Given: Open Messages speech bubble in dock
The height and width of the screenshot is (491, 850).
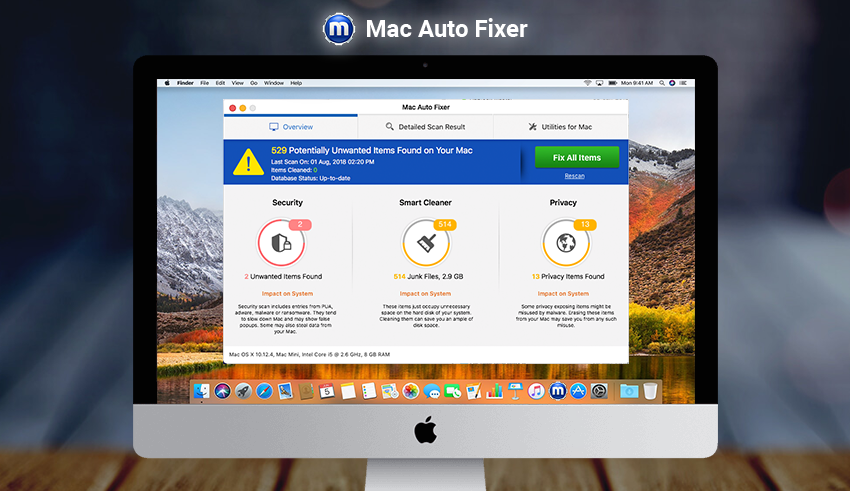Looking at the screenshot, I should pos(432,391).
